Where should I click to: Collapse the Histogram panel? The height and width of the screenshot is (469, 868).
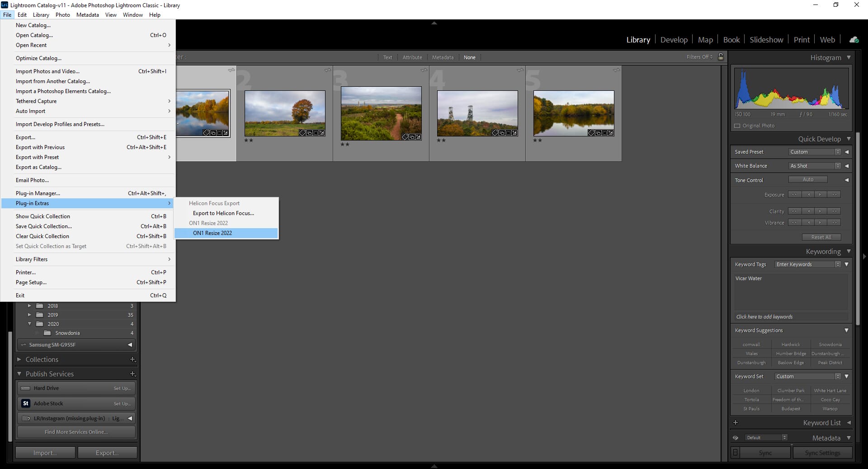pos(849,57)
